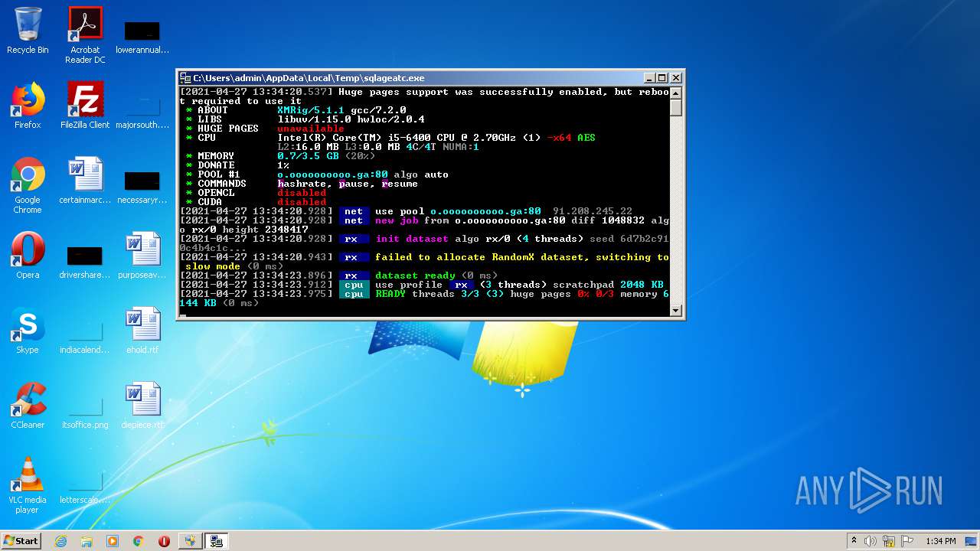980x551 pixels.
Task: Open the network tray icon
Action: coord(889,541)
